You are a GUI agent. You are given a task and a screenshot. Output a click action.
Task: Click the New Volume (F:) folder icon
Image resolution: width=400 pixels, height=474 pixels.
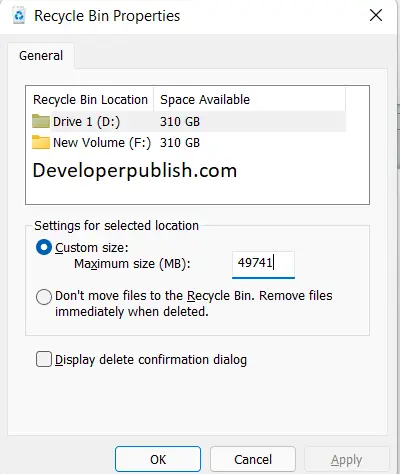click(x=41, y=142)
